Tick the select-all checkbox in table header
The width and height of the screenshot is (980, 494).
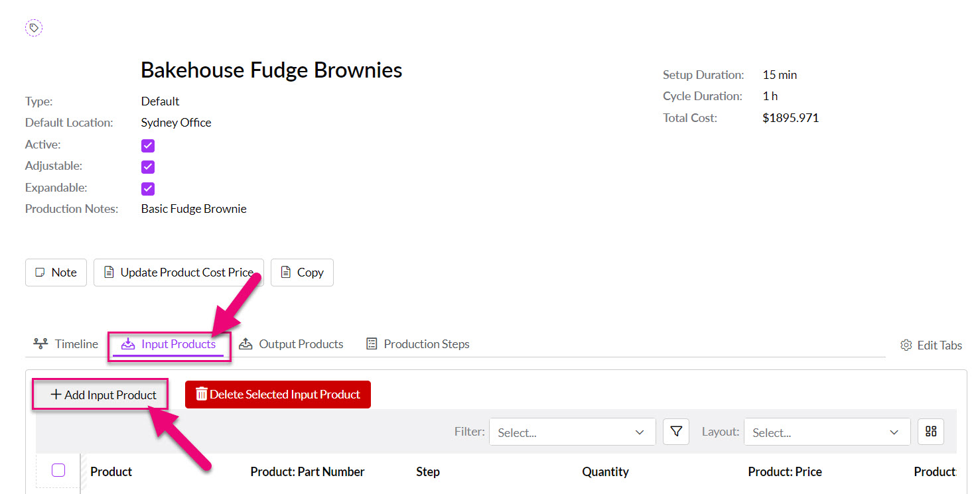(58, 470)
